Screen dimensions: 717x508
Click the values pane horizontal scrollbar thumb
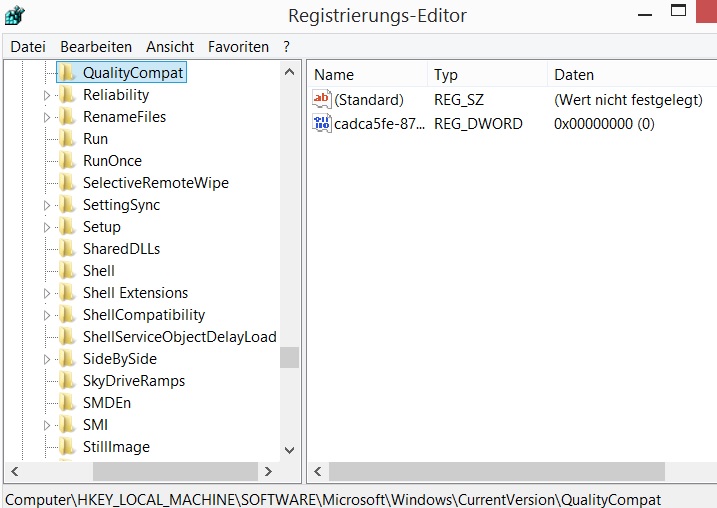497,471
